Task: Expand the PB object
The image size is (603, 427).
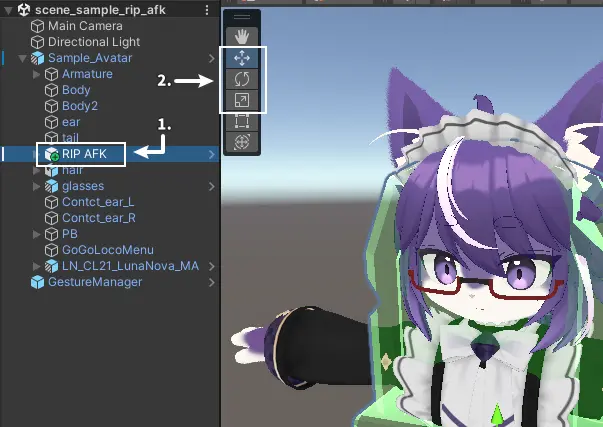Action: (37, 234)
